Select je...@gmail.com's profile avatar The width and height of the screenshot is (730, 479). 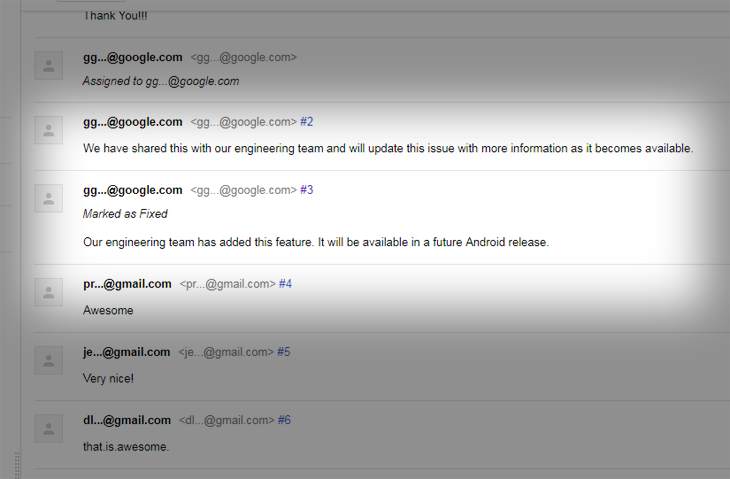coord(48,360)
